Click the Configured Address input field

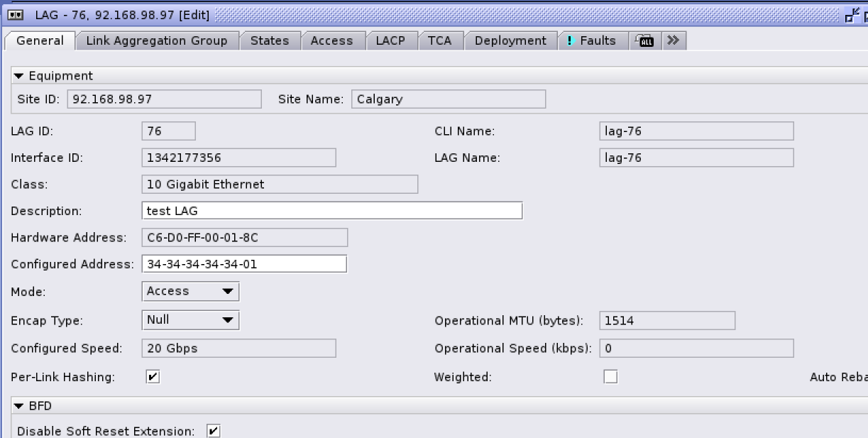coord(244,264)
